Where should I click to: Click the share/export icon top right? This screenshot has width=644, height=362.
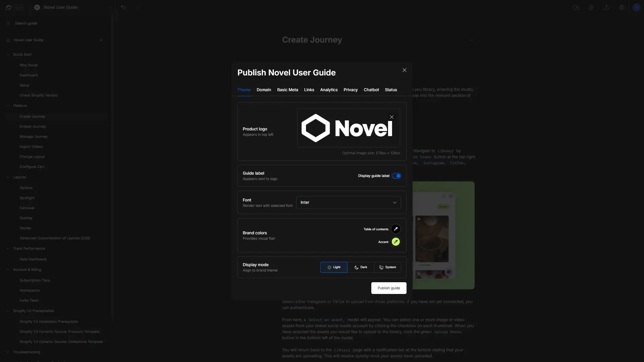click(607, 7)
